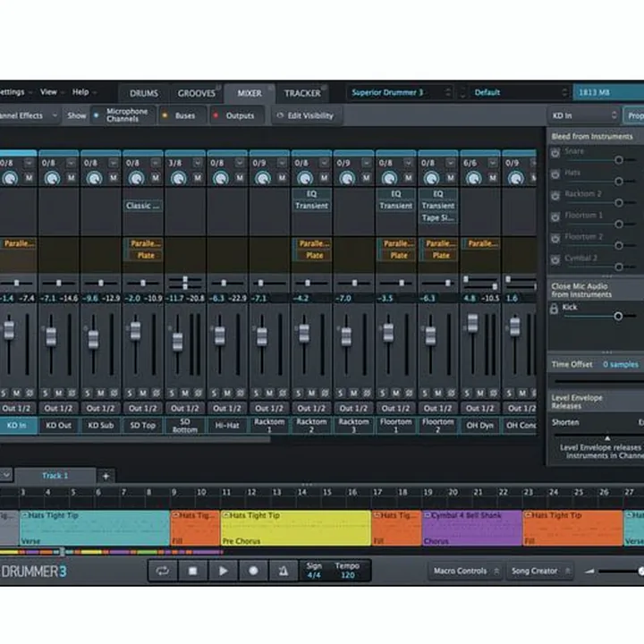
Task: Adjust the pan knob on OH Dyn channel
Action: pos(474,178)
